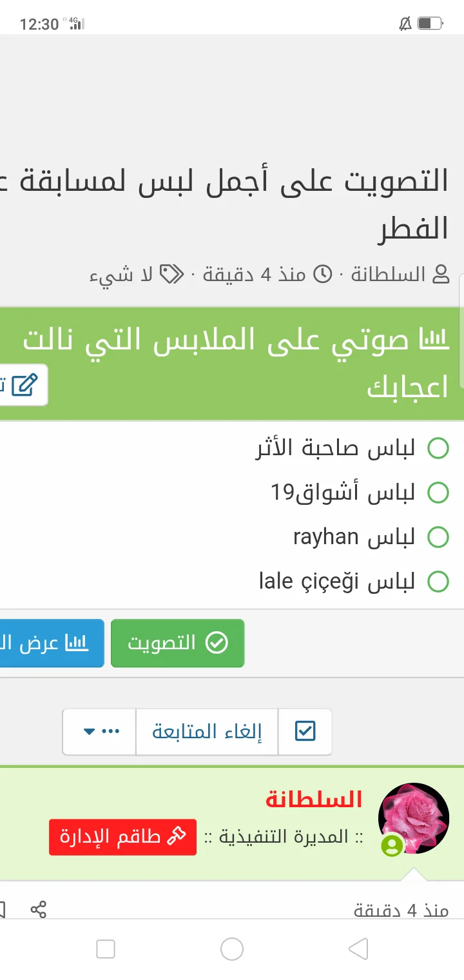
Task: Toggle the thread selection checkbox icon
Action: pyautogui.click(x=305, y=731)
